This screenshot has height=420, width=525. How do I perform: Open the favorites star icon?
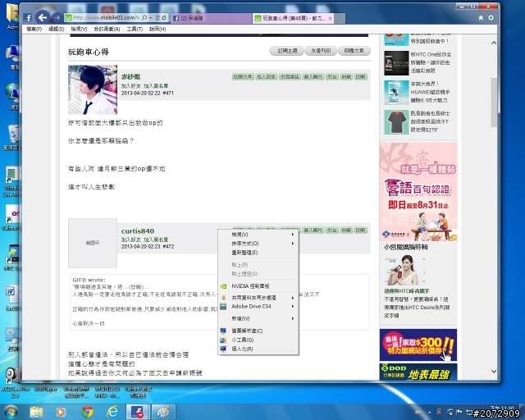(481, 18)
